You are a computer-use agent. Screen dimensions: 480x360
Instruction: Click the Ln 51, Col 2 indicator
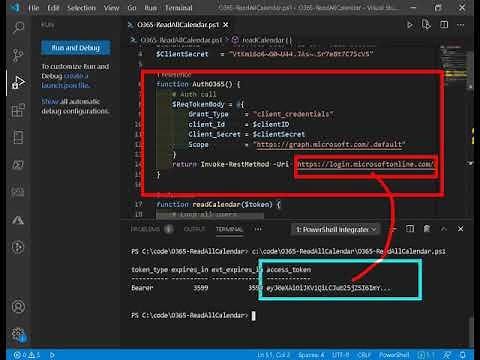273,355
